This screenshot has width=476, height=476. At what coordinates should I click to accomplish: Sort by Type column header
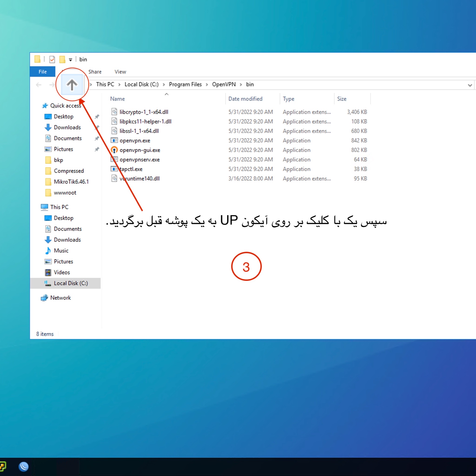pyautogui.click(x=288, y=99)
